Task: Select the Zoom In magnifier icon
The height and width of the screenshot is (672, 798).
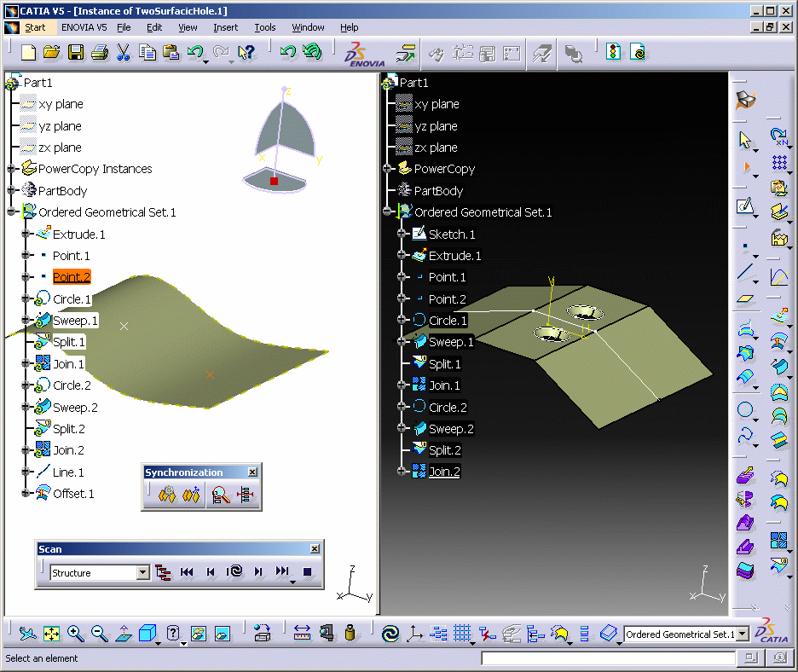Action: [x=76, y=634]
